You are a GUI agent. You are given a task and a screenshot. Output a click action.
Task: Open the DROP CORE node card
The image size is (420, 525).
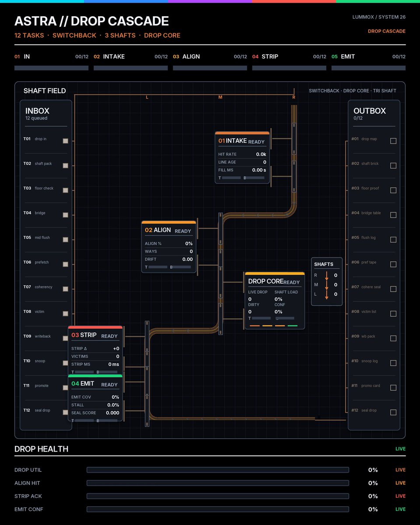pyautogui.click(x=275, y=301)
